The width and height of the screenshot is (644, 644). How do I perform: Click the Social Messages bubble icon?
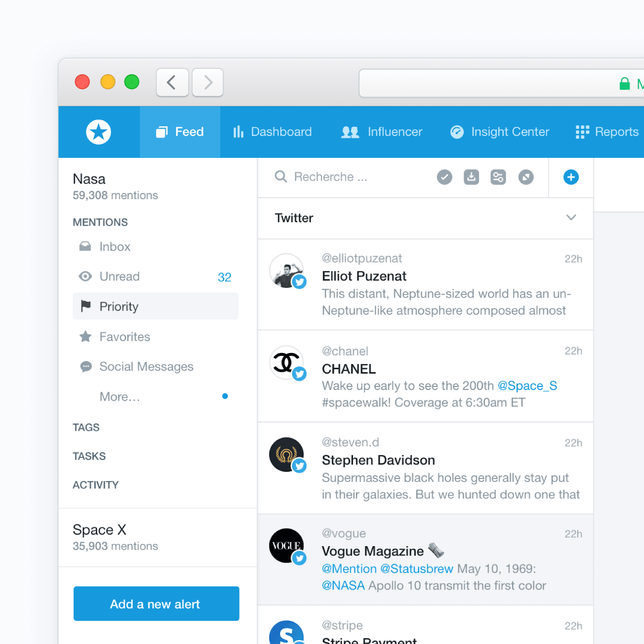[x=86, y=367]
